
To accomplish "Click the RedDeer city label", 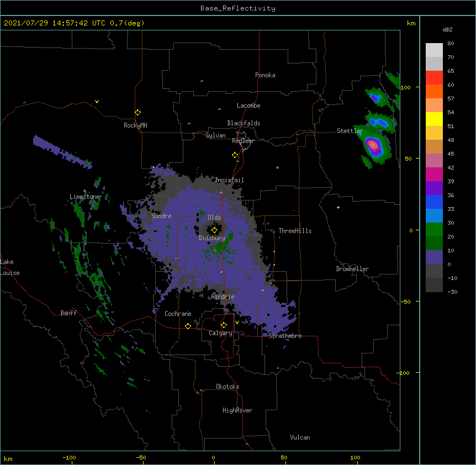I will (x=243, y=141).
